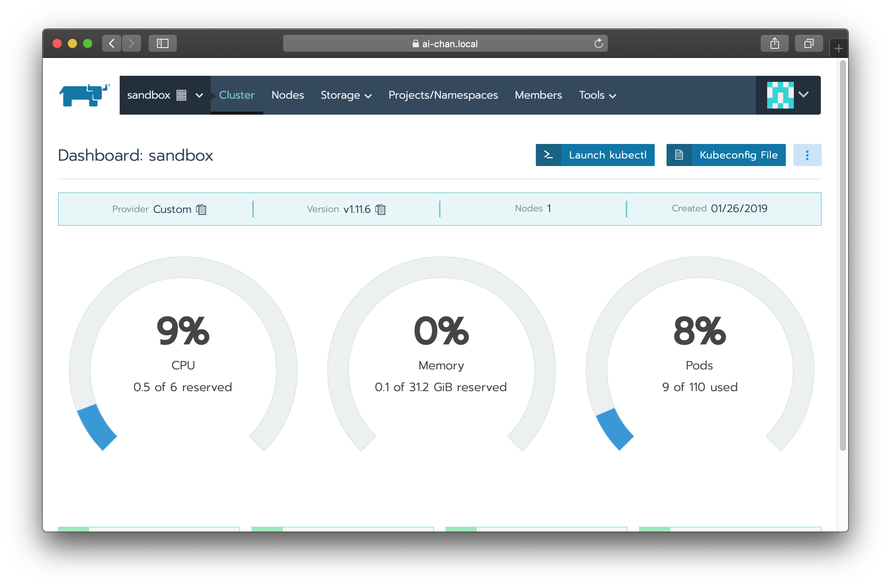Show the tab overview icon

[809, 43]
